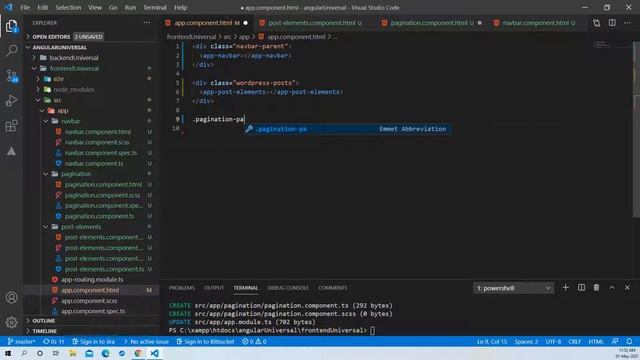
Task: Open the Selection menu
Action: [68, 7]
